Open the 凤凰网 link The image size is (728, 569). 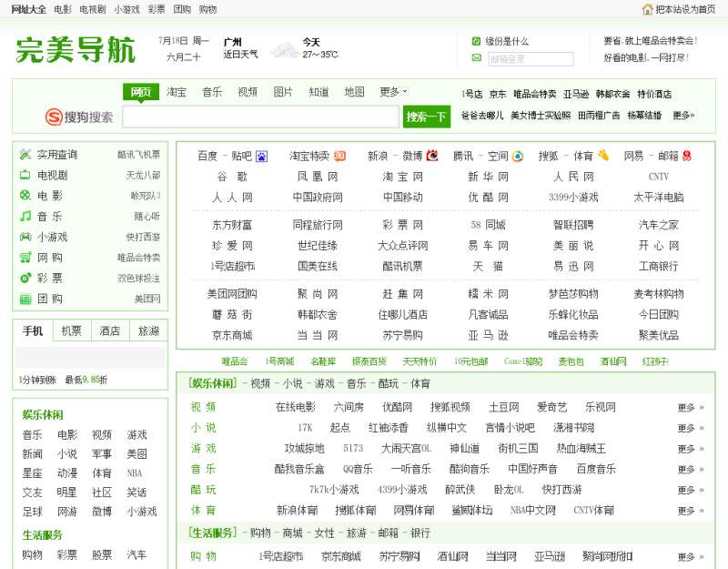[318, 177]
